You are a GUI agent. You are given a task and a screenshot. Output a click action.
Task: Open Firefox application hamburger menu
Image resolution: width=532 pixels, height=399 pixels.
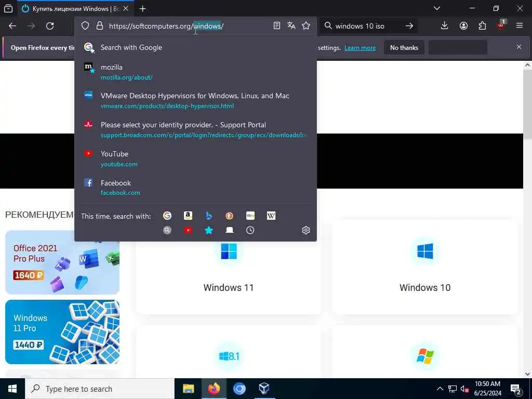[x=520, y=26]
